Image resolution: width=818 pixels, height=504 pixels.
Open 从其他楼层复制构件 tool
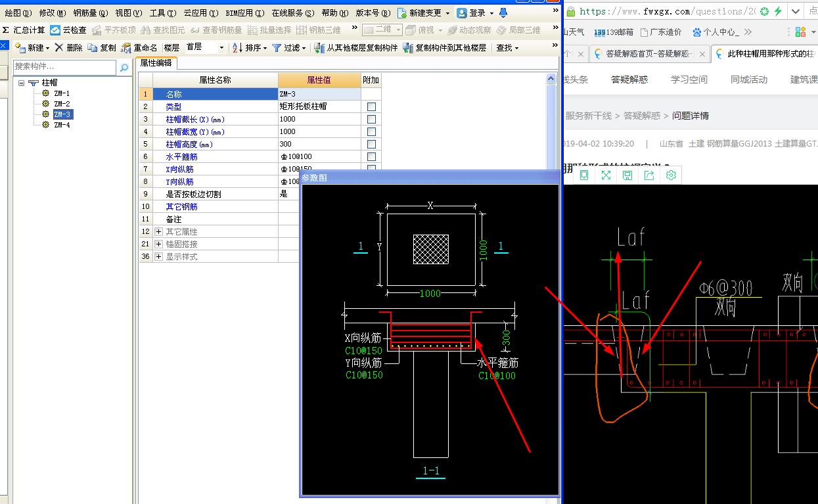pyautogui.click(x=319, y=47)
